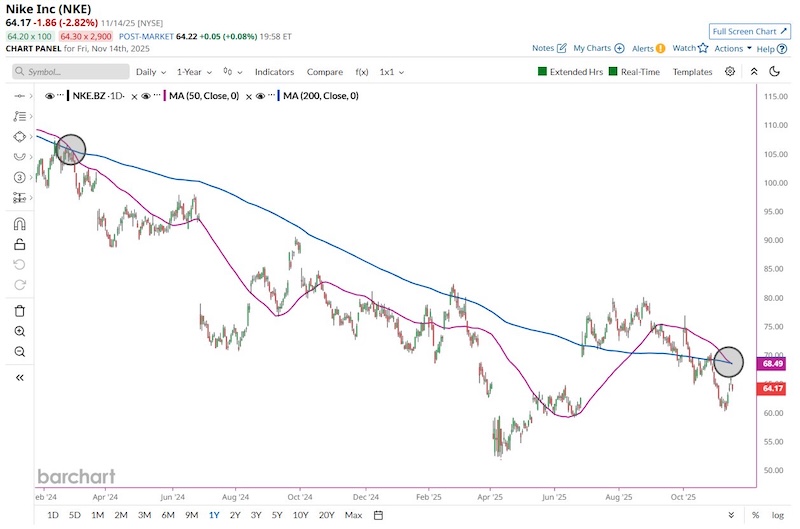This screenshot has height=529, width=800.
Task: Toggle visibility eye for MA 50 indicator
Action: point(145,96)
